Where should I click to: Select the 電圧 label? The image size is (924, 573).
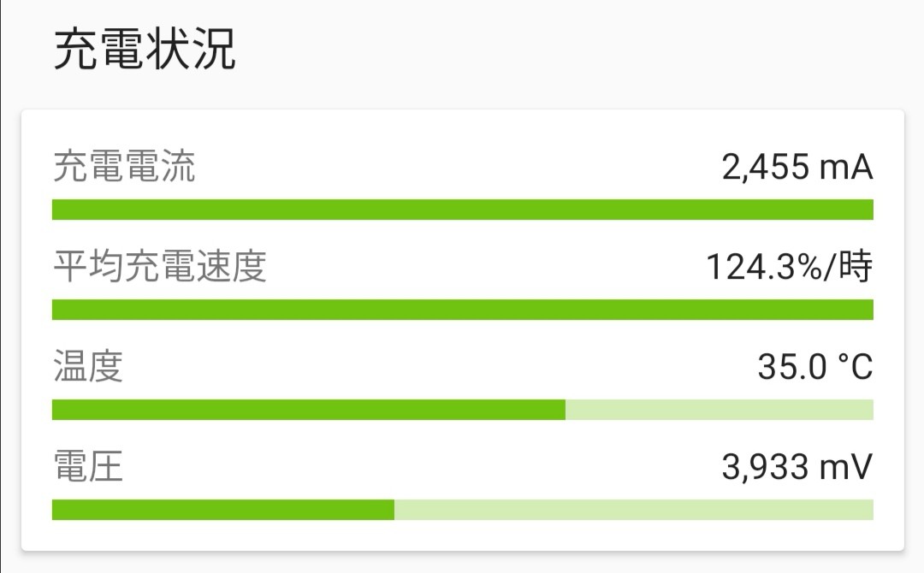pos(88,467)
